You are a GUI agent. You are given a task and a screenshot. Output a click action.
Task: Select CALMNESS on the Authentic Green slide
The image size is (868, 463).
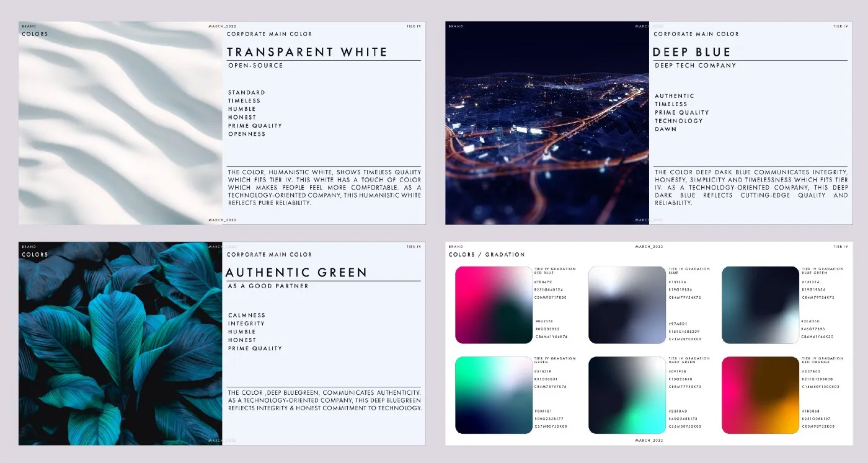coord(247,315)
